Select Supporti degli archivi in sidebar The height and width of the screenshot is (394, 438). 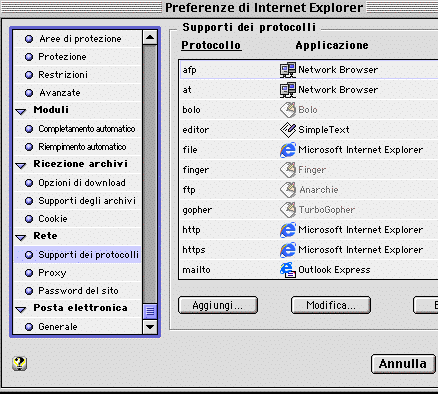tap(78, 201)
